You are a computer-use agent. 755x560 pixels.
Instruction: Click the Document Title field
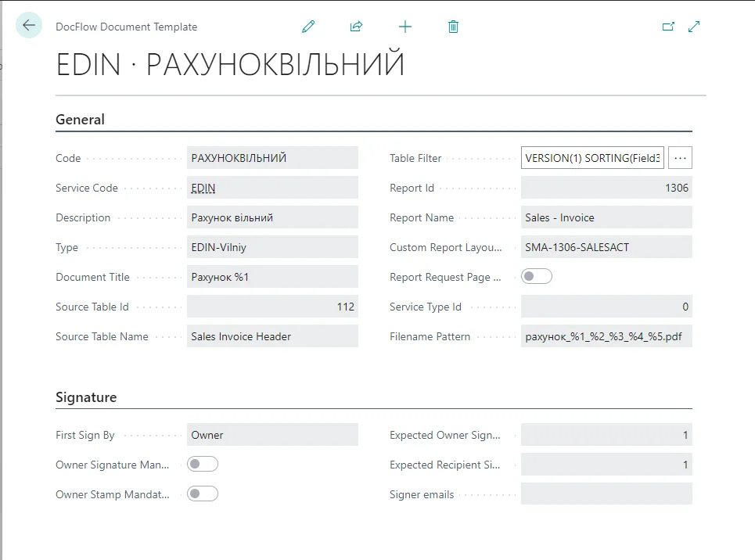click(271, 277)
